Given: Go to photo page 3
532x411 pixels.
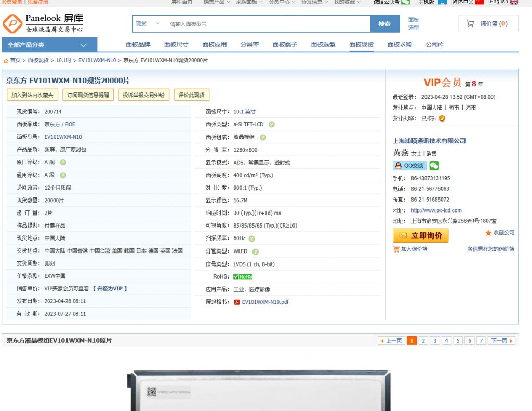Looking at the screenshot, I should [435, 341].
